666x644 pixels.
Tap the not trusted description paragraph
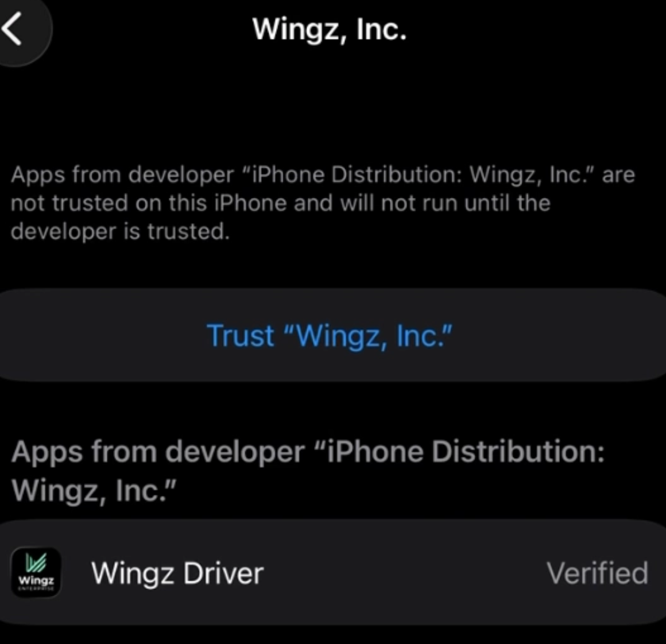(323, 203)
